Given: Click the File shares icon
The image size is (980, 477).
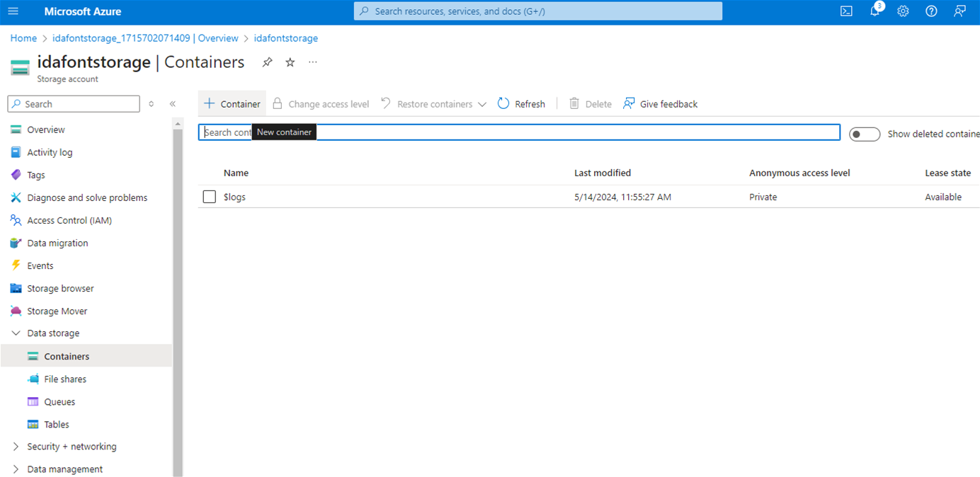Looking at the screenshot, I should coord(33,379).
